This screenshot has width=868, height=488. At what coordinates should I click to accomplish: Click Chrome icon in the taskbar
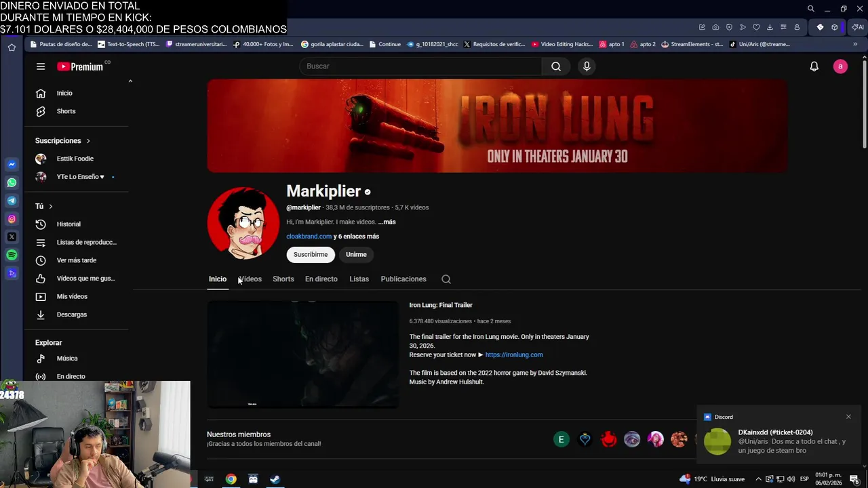tap(231, 479)
